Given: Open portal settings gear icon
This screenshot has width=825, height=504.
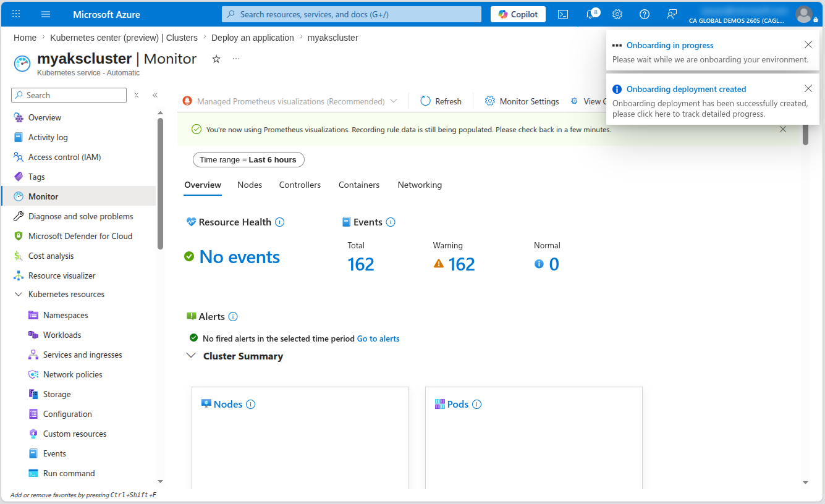Looking at the screenshot, I should tap(617, 14).
